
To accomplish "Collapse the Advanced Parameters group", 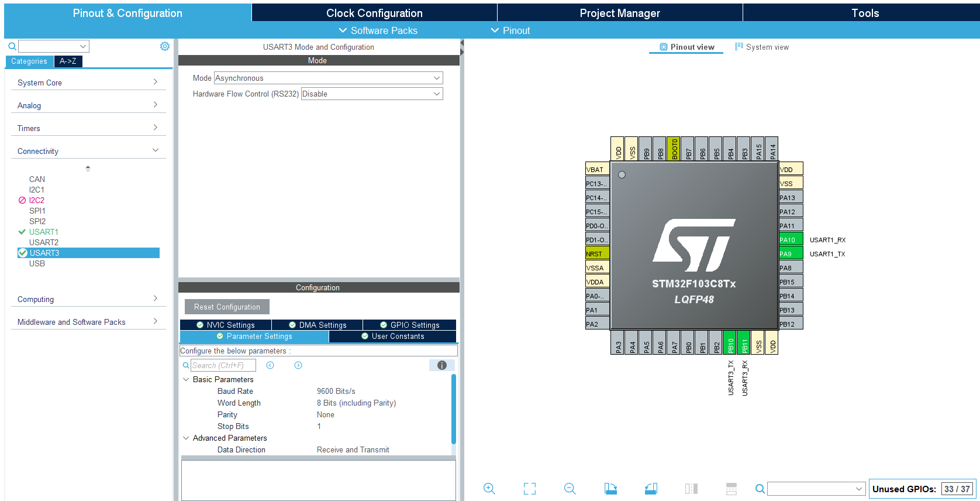I will 187,438.
